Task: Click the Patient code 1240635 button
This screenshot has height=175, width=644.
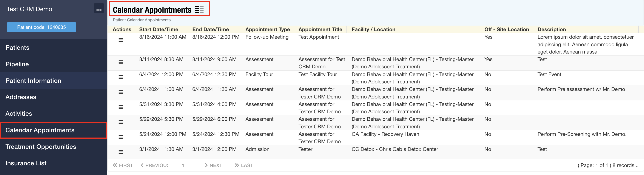Action: coord(42,27)
